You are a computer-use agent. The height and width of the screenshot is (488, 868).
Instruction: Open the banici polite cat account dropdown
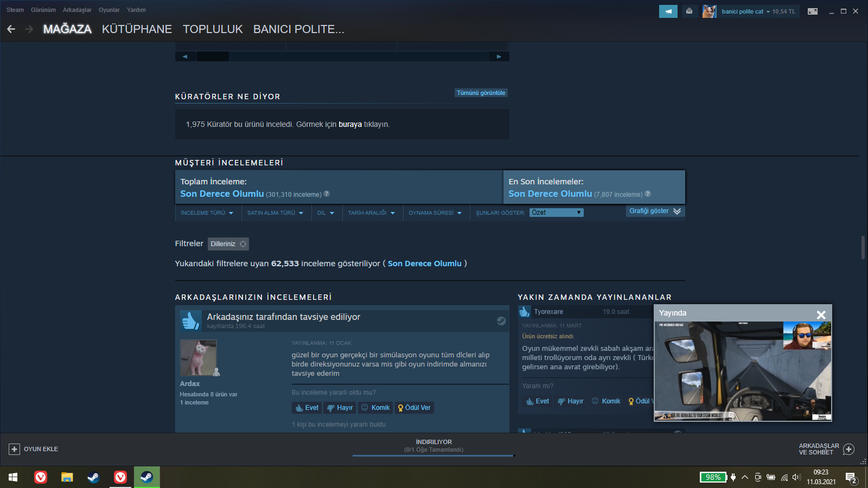coord(746,11)
